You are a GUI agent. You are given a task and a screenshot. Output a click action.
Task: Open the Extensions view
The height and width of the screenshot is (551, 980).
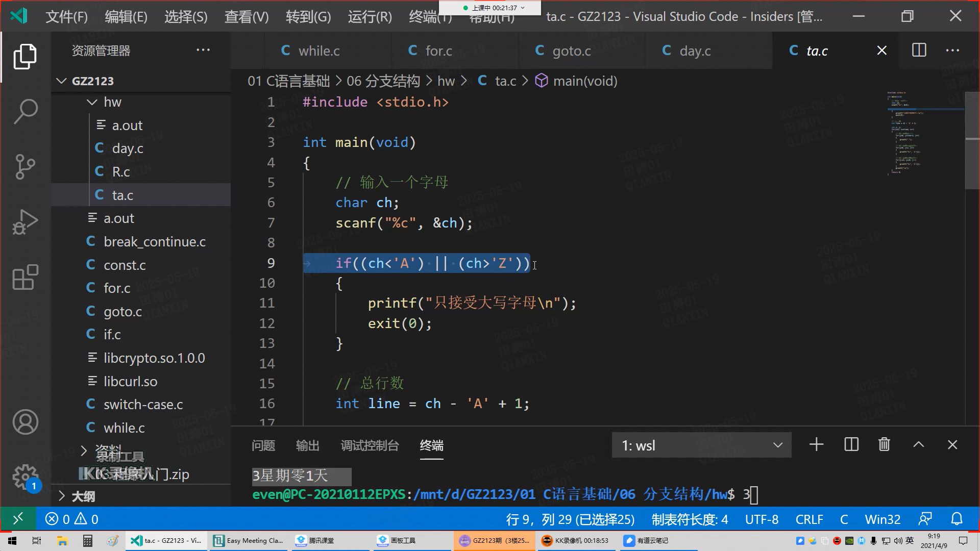click(25, 277)
